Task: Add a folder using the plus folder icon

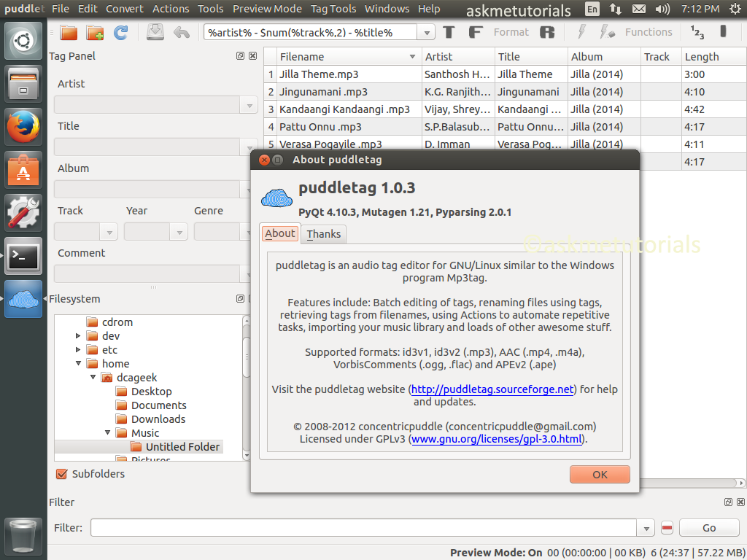Action: (95, 32)
